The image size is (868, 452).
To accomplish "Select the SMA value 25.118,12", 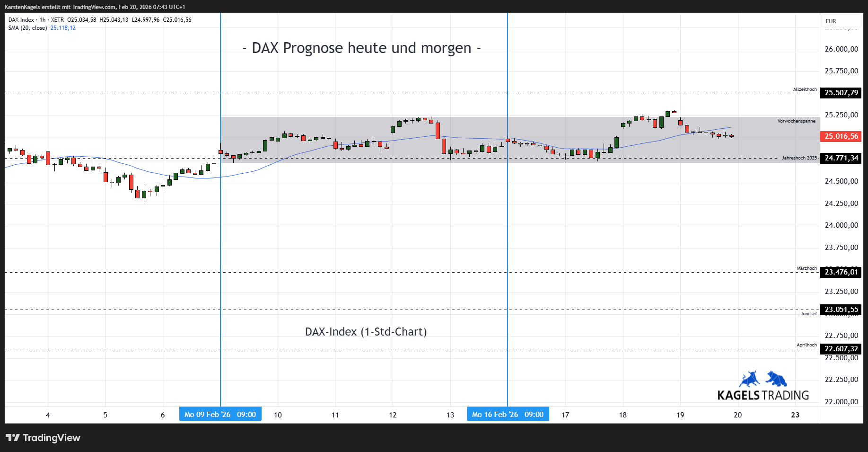I will [63, 28].
